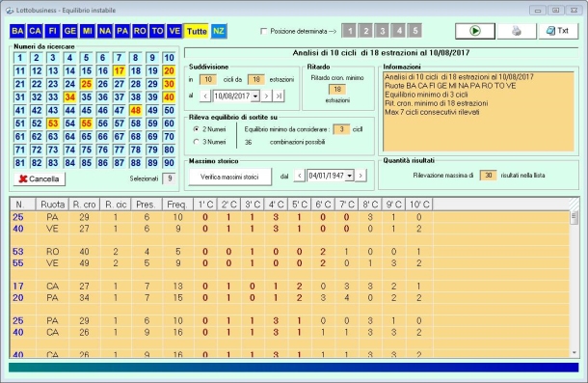Select the 3 Numeri radio option
This screenshot has height=383, width=588.
(x=196, y=142)
